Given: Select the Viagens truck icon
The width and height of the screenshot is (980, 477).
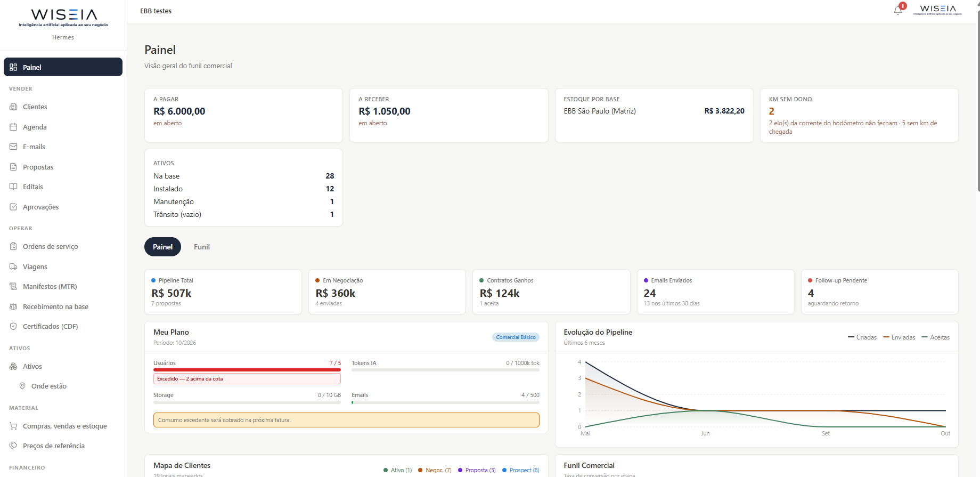Looking at the screenshot, I should click(x=13, y=266).
